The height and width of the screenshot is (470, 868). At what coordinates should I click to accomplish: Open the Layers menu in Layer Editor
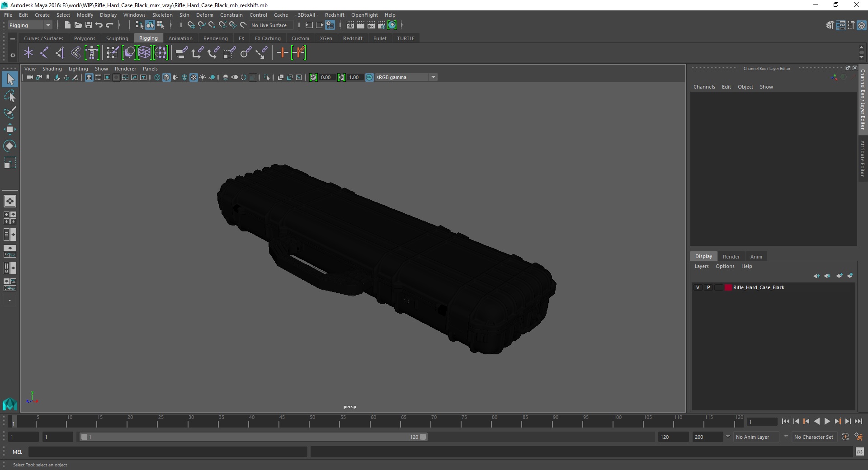[x=702, y=266]
